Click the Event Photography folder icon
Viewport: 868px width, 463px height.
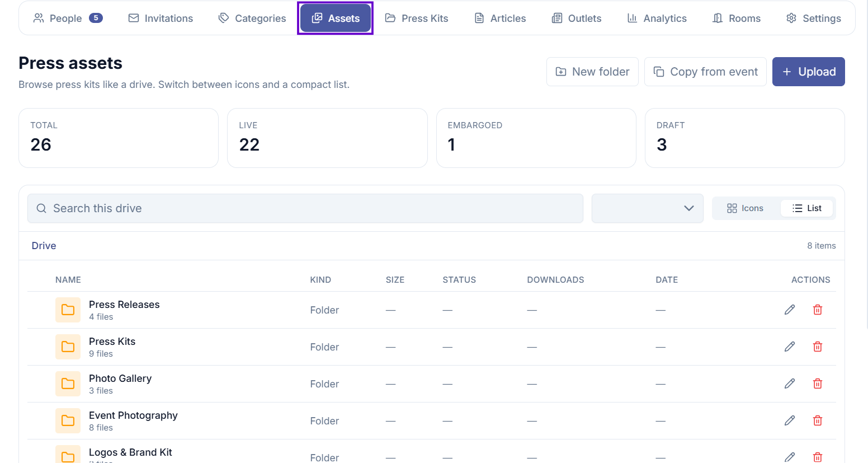68,420
